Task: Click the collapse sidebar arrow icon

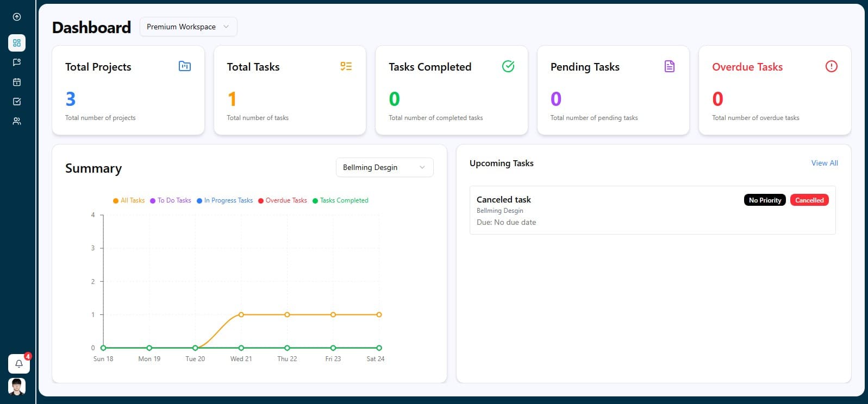Action: coord(17,17)
